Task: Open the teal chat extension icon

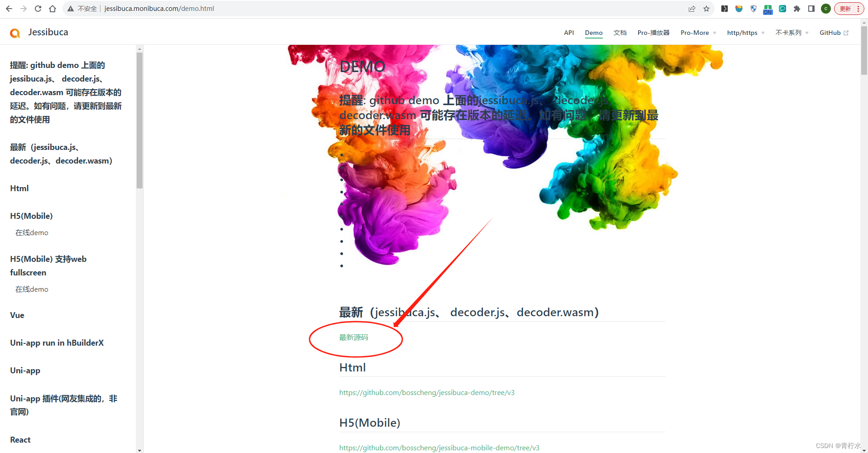Action: point(782,9)
